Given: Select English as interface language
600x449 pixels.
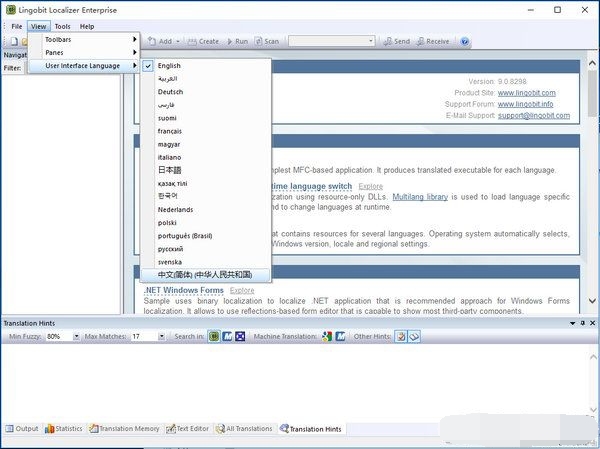Looking at the screenshot, I should (x=169, y=65).
